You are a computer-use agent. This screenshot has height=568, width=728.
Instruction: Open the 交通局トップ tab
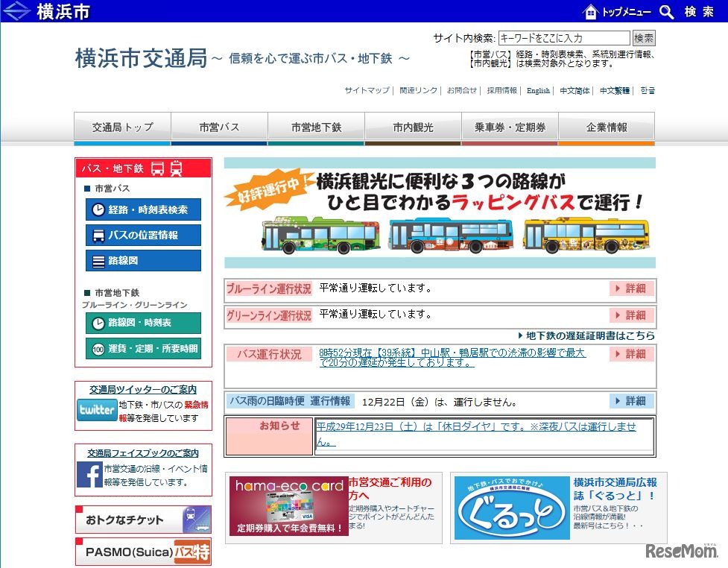click(x=122, y=127)
